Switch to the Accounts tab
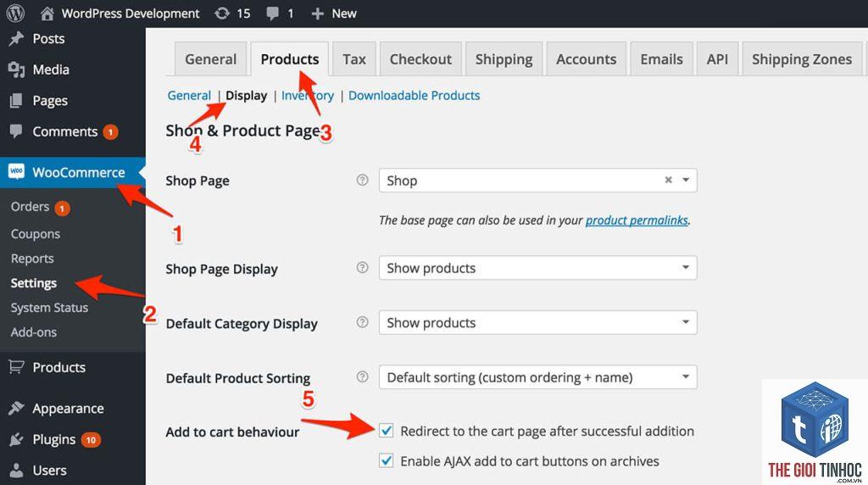Viewport: 868px width, 485px height. (x=587, y=59)
